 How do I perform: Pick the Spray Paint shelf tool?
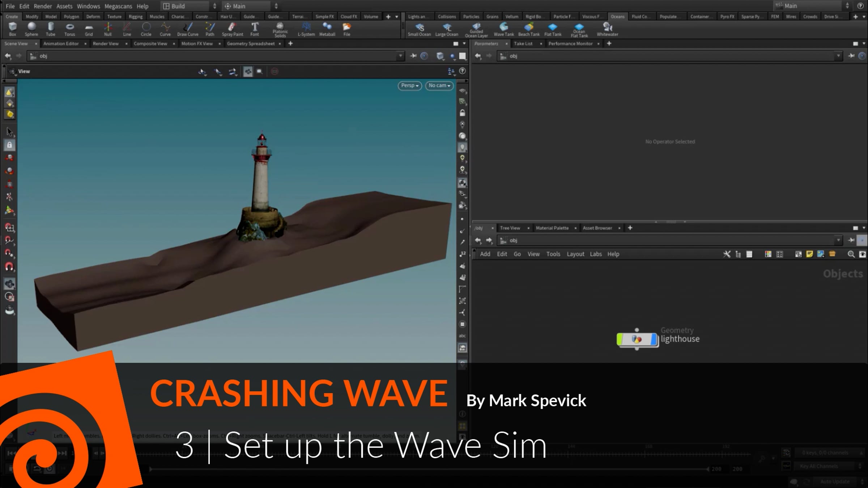(232, 29)
